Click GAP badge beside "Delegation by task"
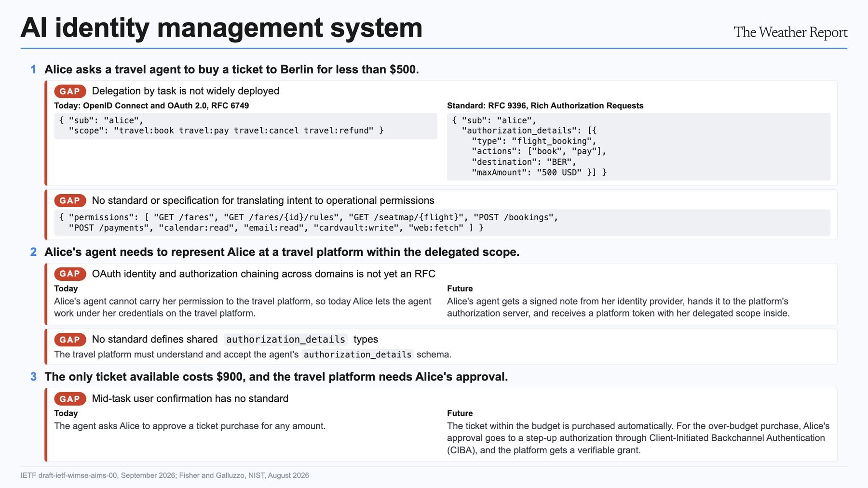 [70, 91]
